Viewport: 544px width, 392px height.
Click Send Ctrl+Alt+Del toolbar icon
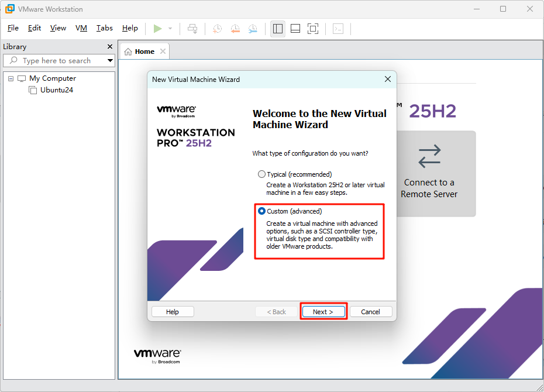coord(192,29)
